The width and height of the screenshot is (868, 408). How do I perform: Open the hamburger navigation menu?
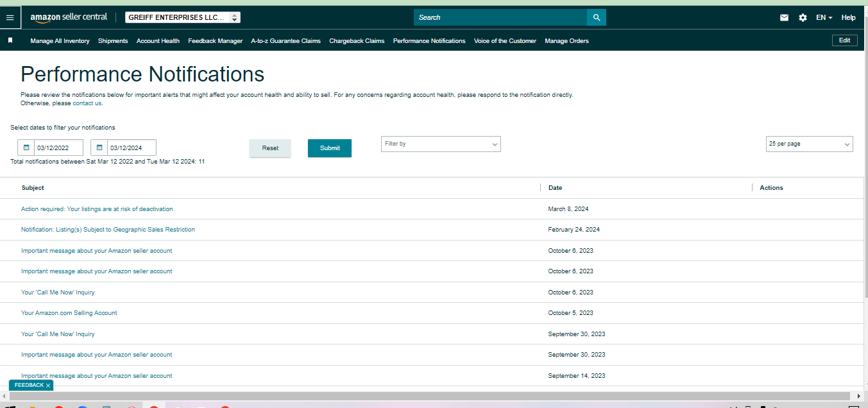10,17
